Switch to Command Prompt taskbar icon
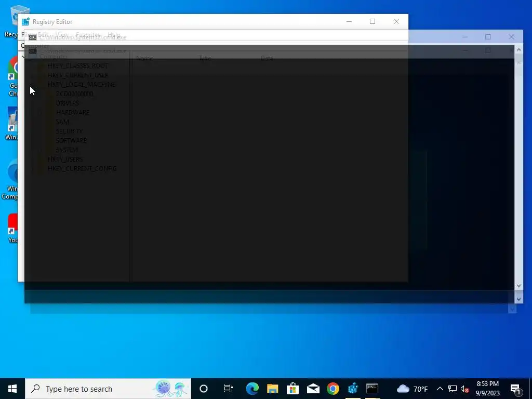The width and height of the screenshot is (532, 399). click(372, 389)
